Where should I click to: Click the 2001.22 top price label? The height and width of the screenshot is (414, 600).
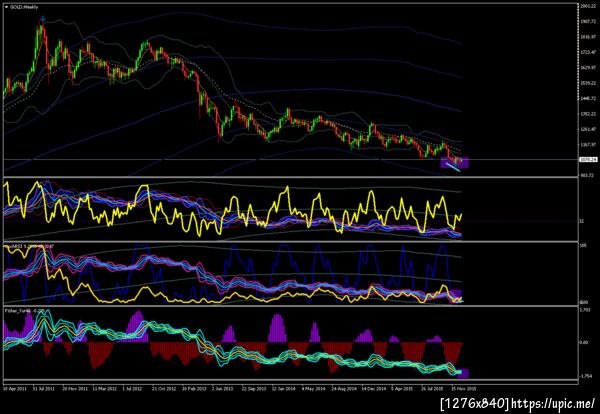[589, 7]
